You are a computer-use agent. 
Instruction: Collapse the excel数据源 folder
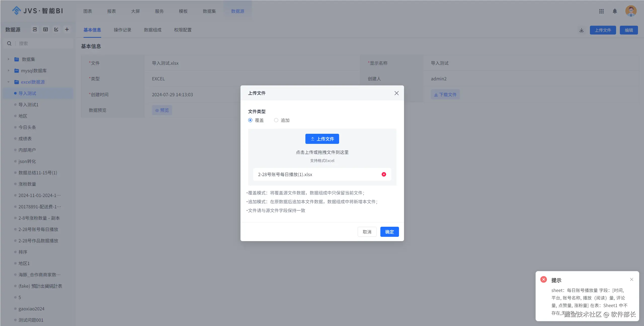click(8, 82)
